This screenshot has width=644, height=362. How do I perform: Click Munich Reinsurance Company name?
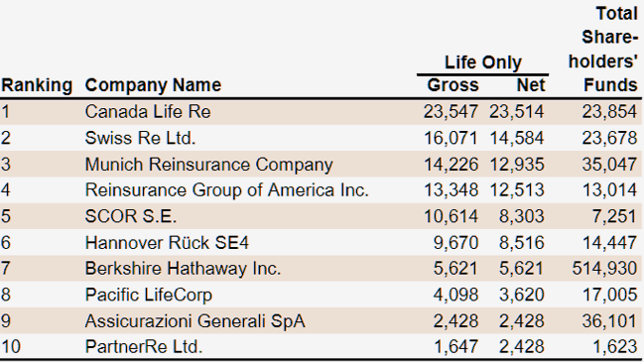tap(208, 165)
